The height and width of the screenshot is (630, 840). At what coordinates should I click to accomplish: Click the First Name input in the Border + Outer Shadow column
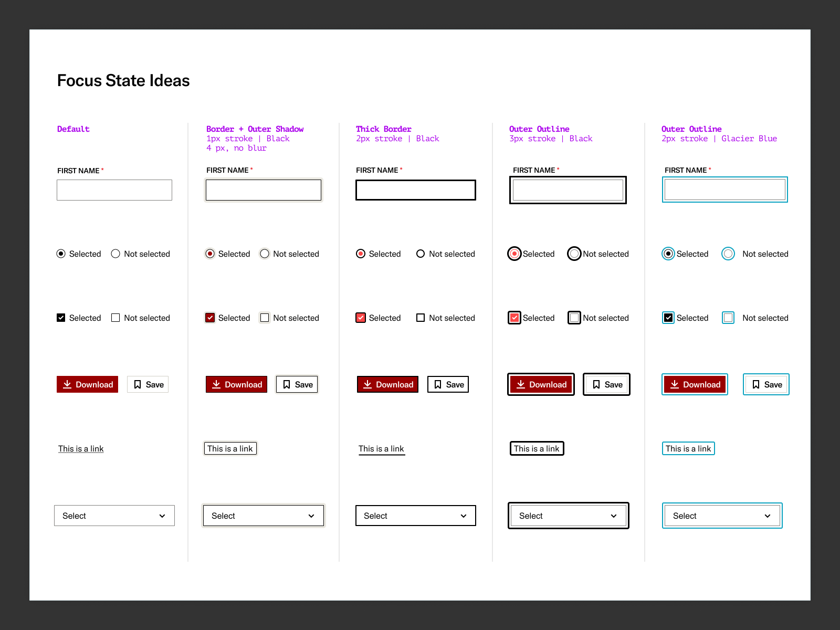(x=263, y=190)
